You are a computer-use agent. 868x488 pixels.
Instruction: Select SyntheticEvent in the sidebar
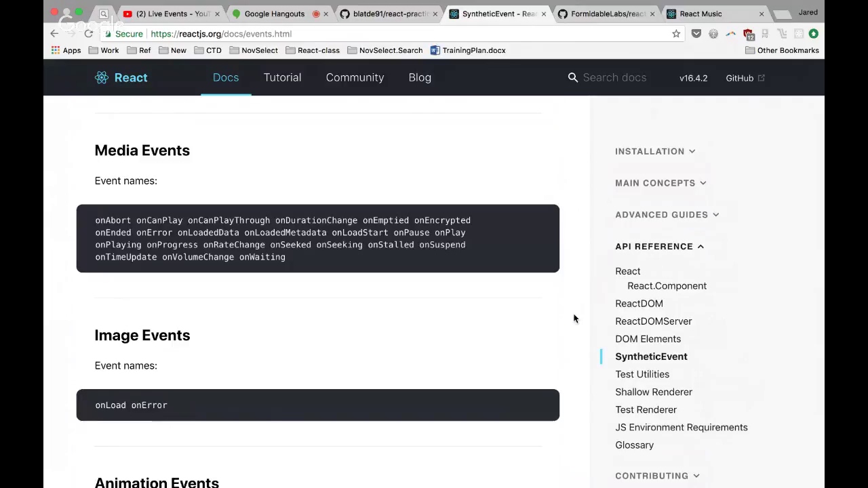[x=651, y=357]
